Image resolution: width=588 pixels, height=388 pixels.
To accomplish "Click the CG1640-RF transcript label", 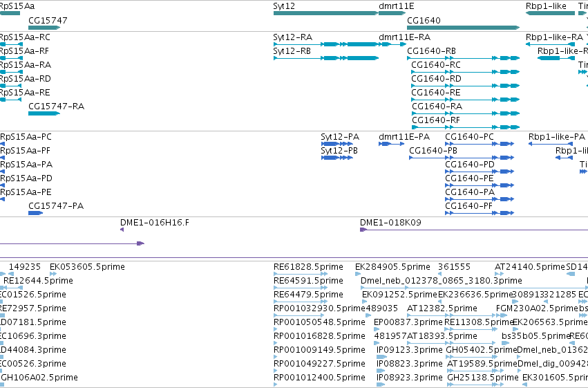I will pos(436,120).
